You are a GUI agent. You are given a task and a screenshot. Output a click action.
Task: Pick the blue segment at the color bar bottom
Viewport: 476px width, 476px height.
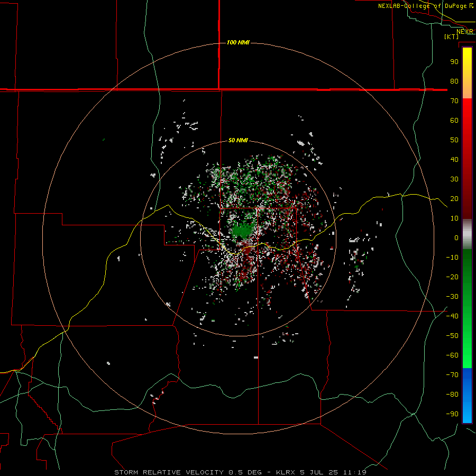click(467, 395)
